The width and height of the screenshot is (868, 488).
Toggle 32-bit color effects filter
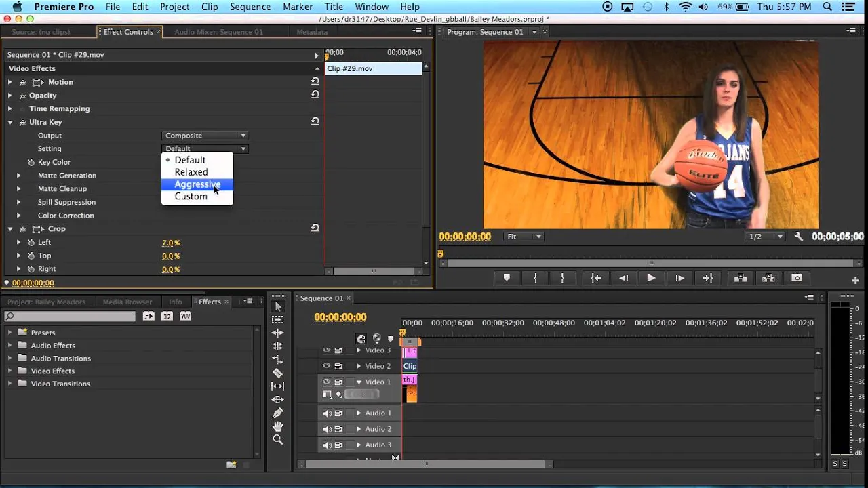click(167, 317)
